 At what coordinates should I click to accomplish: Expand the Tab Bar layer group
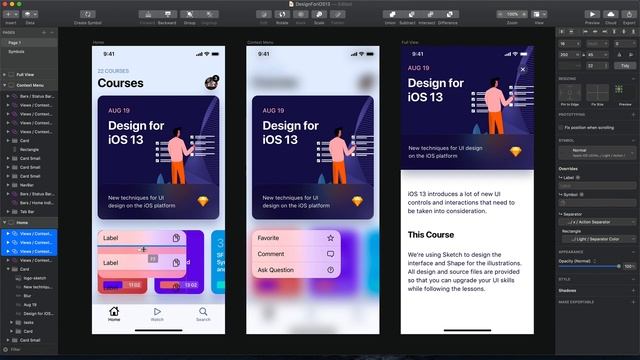click(x=8, y=212)
